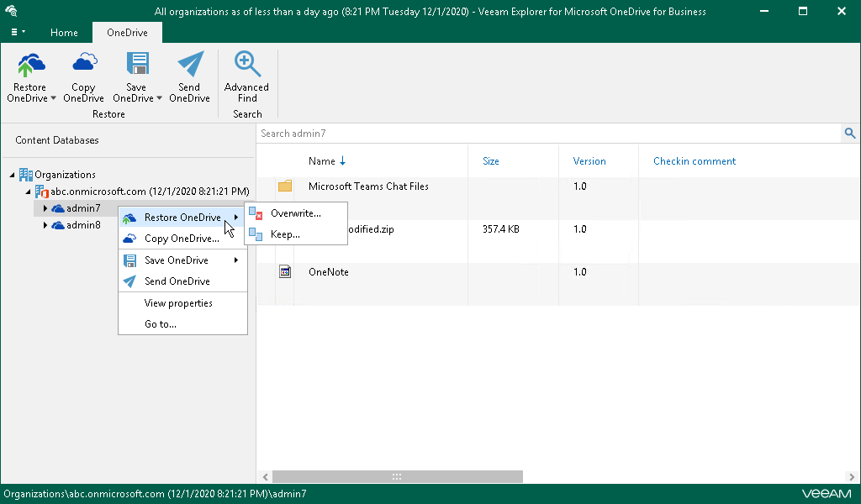Click the horizontal scrollbar thumb

point(398,476)
